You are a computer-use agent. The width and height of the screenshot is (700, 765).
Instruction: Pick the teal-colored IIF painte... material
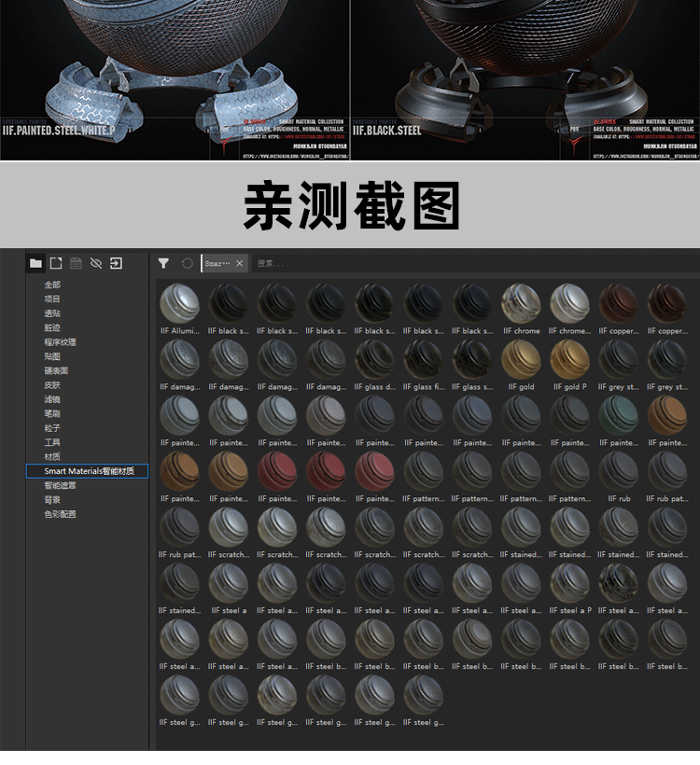(619, 416)
